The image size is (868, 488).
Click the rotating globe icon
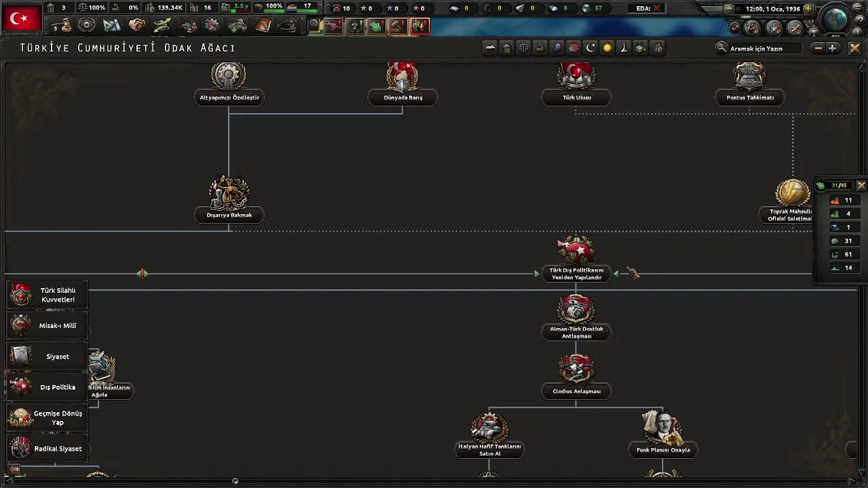coord(837,18)
